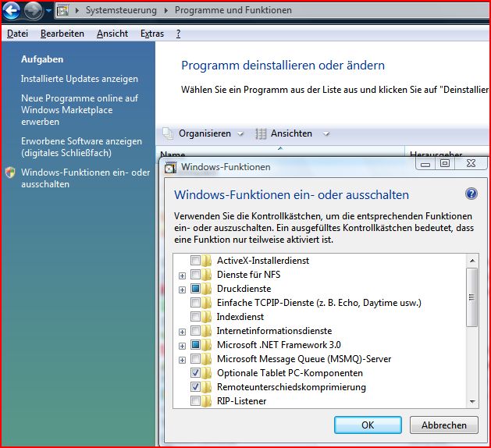
Task: Go back with the blue back arrow
Action: coord(11,10)
